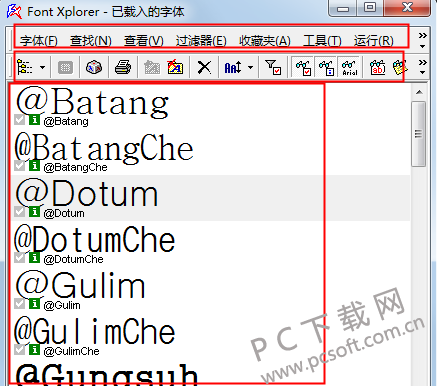This screenshot has width=437, height=386.
Task: Open the 过滤器(E) menu
Action: click(201, 41)
